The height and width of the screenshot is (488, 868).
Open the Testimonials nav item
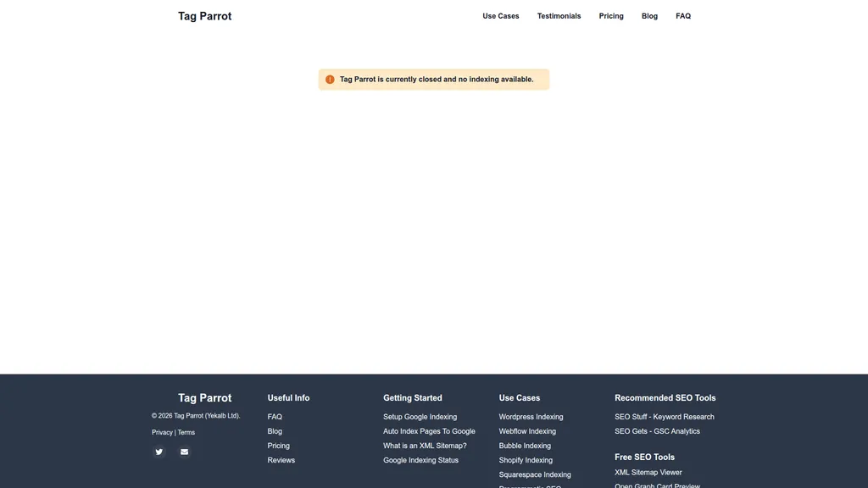tap(559, 16)
